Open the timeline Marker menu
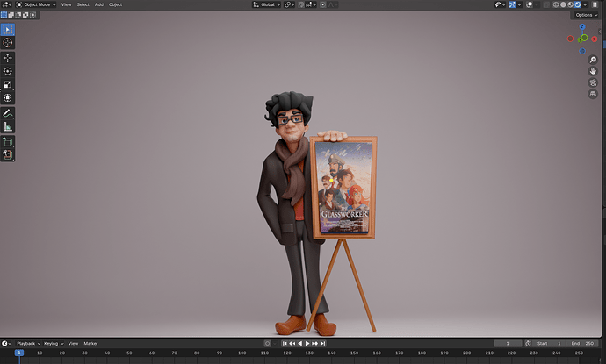 tap(90, 343)
